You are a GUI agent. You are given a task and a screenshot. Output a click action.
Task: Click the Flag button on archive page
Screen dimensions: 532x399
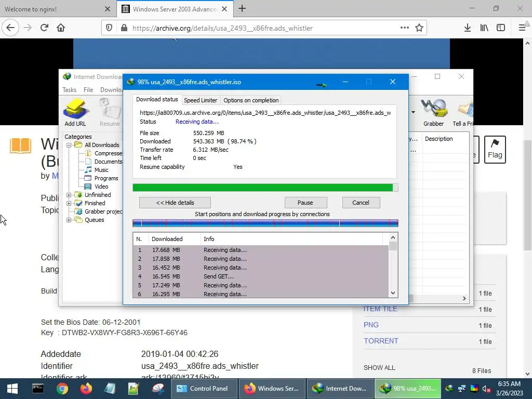(495, 150)
